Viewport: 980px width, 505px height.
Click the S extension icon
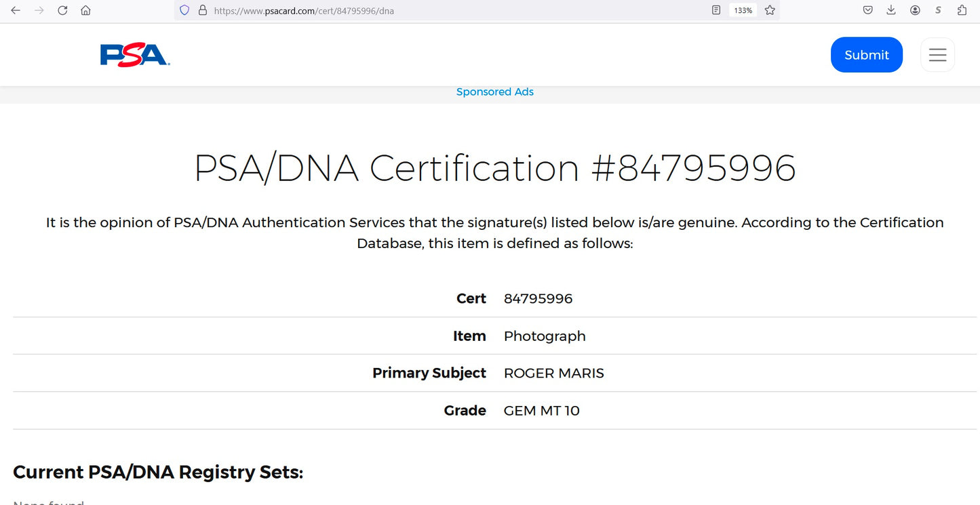938,10
